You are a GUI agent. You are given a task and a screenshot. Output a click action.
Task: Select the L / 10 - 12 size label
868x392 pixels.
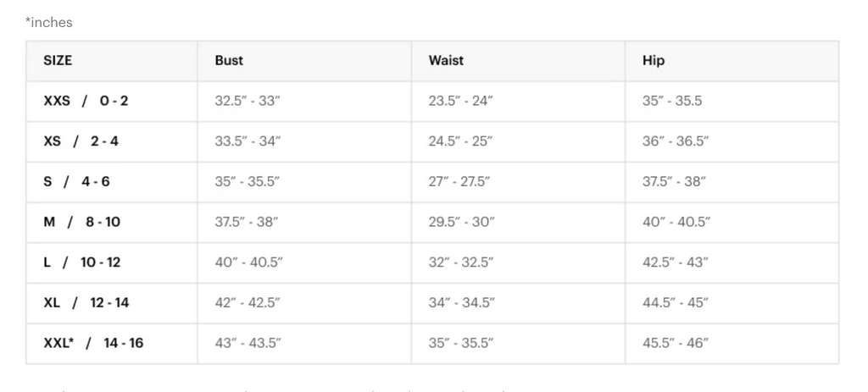pos(82,262)
